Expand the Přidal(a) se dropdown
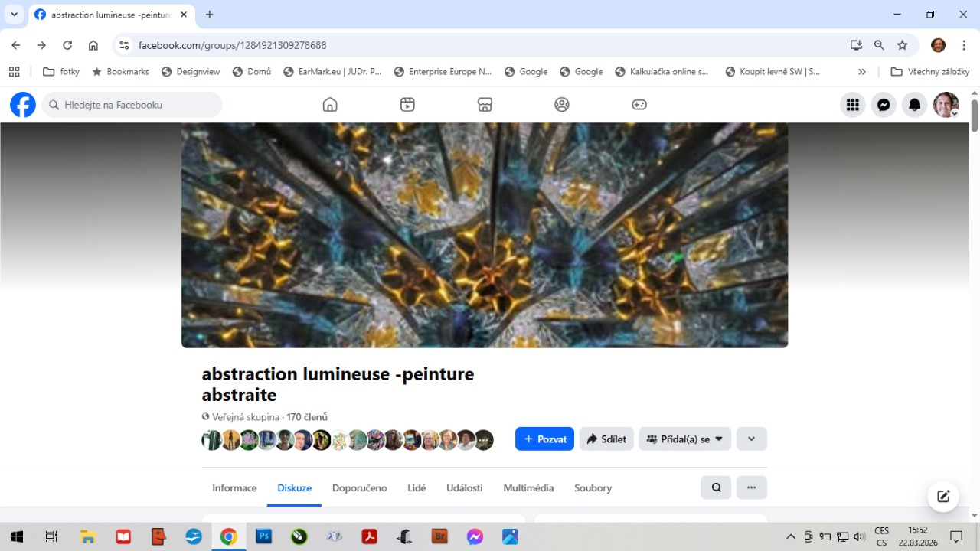Image resolution: width=980 pixels, height=551 pixels. [x=684, y=439]
